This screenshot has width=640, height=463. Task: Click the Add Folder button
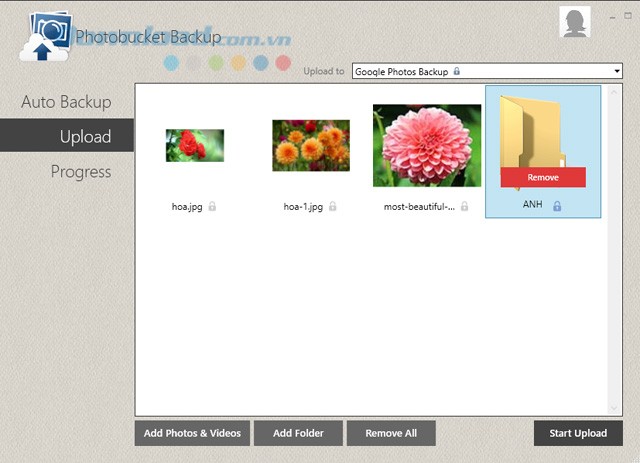(x=296, y=433)
